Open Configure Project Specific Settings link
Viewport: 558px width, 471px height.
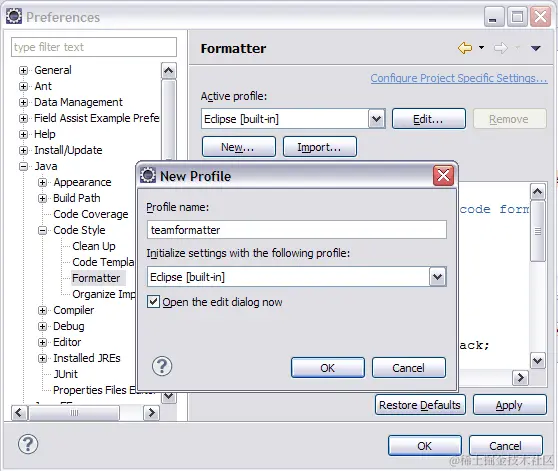pyautogui.click(x=459, y=78)
